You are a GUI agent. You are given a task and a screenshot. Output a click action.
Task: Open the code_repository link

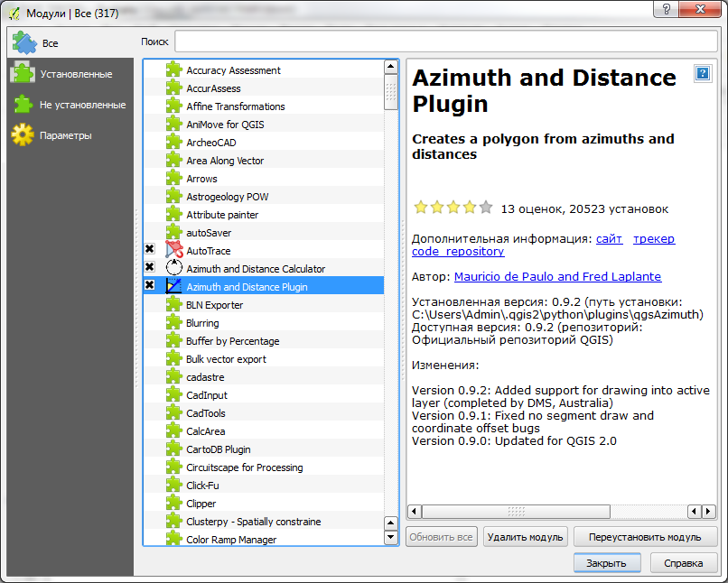click(x=458, y=252)
